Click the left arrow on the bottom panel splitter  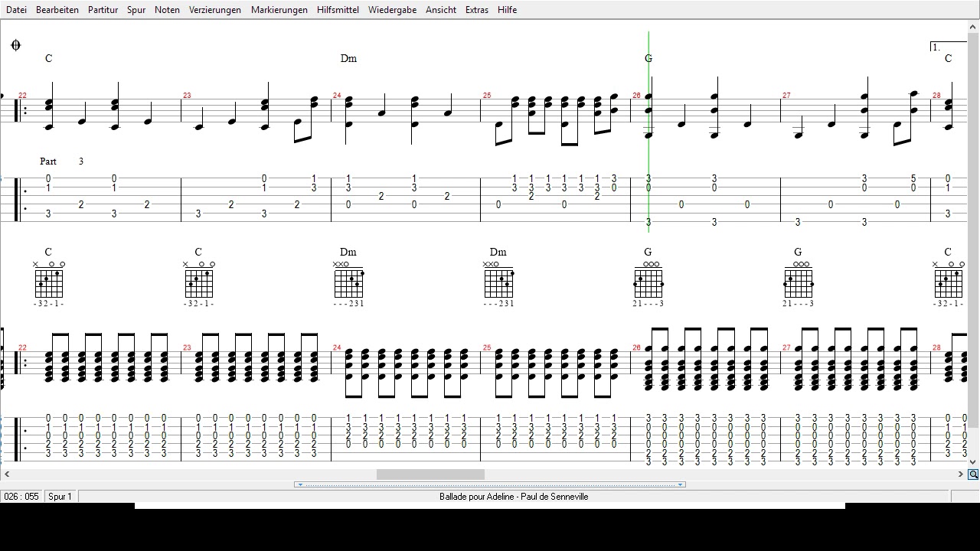[x=300, y=484]
